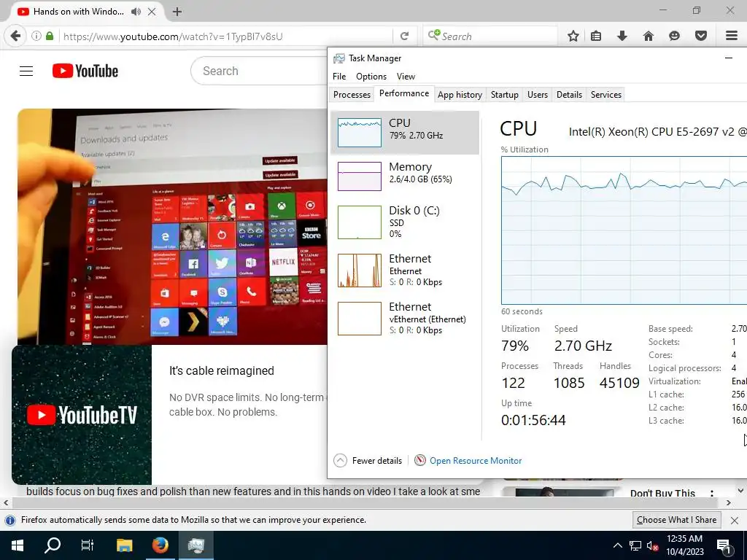
Task: Click the YouTubeTV ad thumbnail
Action: pos(82,415)
